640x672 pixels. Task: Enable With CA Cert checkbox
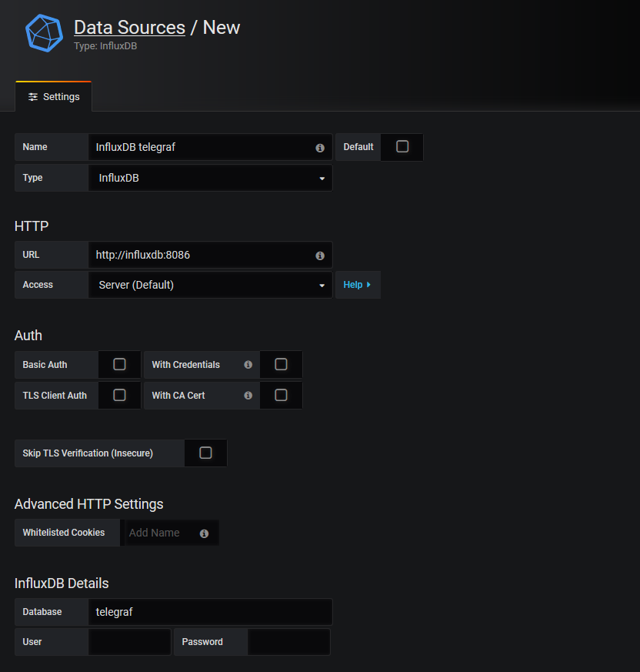[x=281, y=395]
